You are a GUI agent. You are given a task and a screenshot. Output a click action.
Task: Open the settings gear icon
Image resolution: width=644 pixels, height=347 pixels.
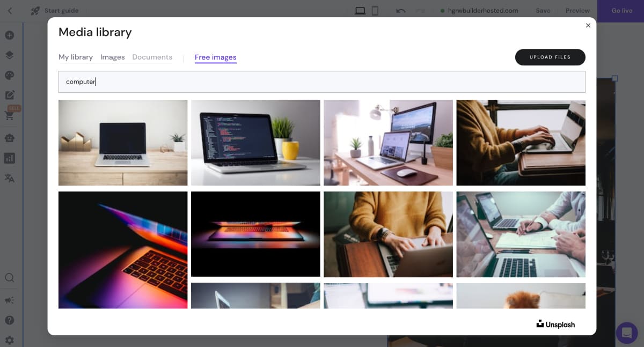[10, 340]
